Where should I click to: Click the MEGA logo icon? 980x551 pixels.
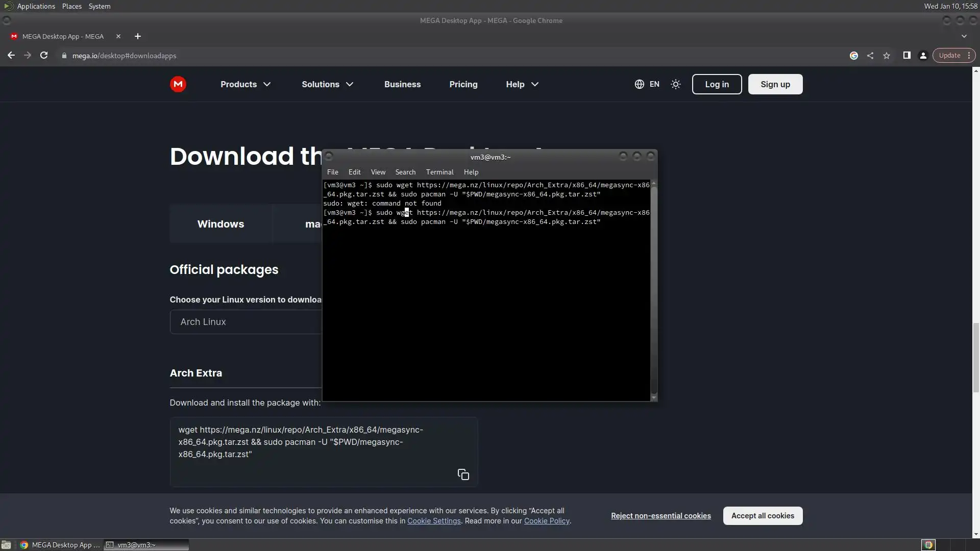(x=178, y=84)
